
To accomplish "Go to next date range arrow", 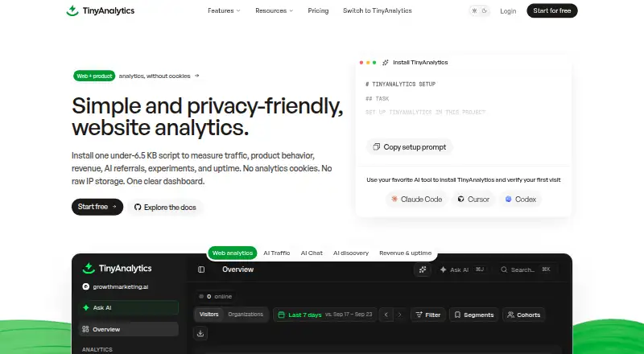I will [x=399, y=315].
